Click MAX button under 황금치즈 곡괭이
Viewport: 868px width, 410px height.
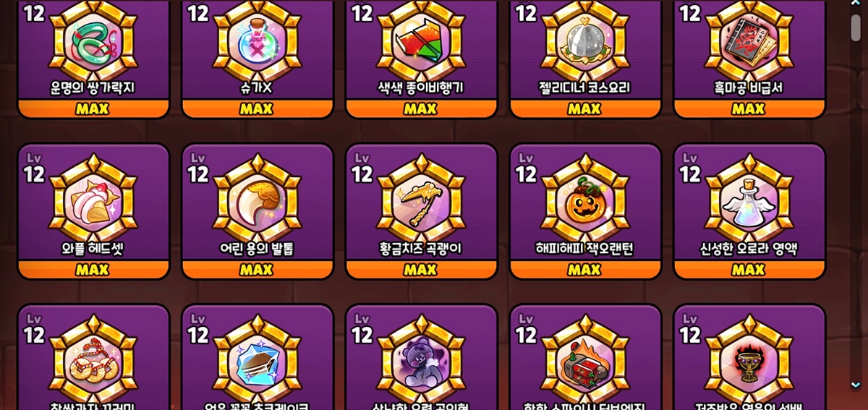[422, 270]
